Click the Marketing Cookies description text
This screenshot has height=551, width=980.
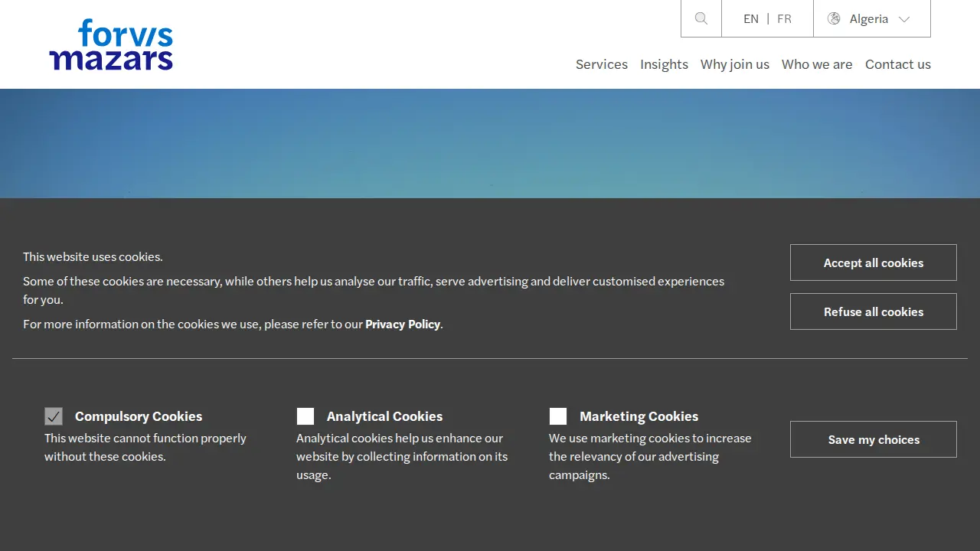tap(650, 457)
